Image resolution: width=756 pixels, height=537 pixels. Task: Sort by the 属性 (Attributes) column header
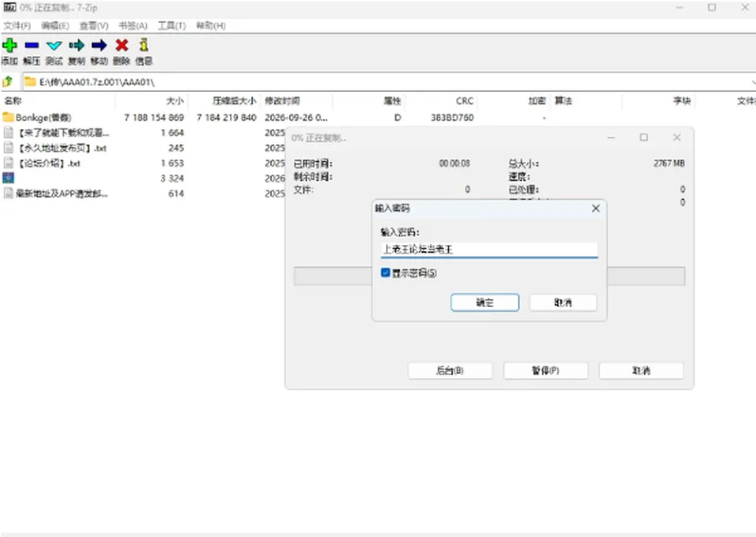392,101
